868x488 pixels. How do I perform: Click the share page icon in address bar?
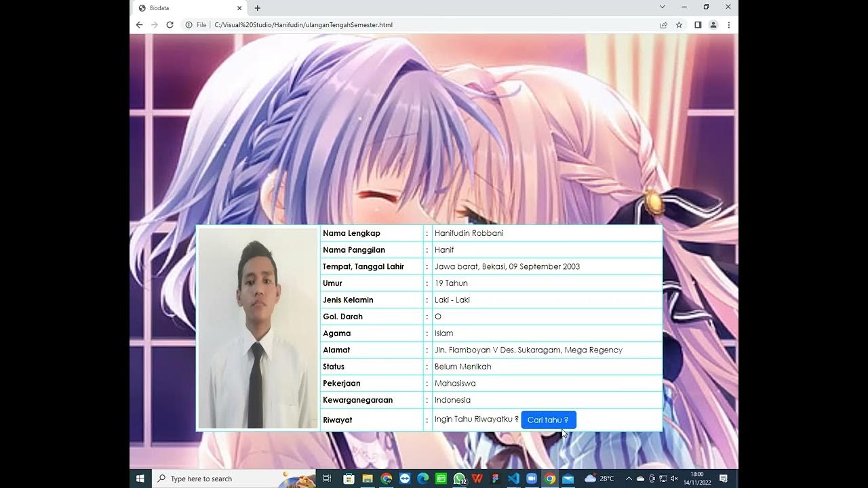coord(664,25)
